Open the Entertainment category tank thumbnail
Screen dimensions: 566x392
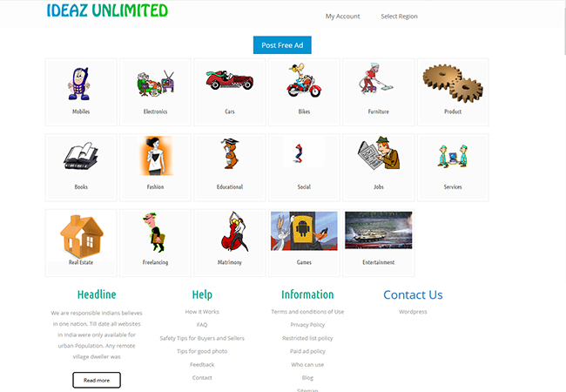(x=378, y=230)
